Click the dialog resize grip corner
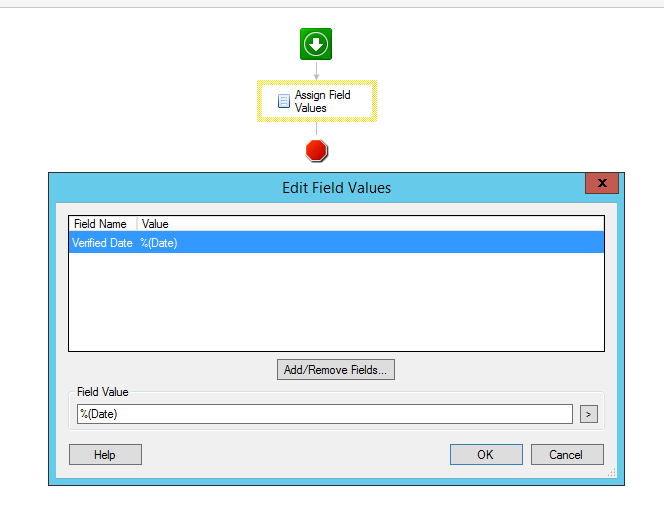Screen dimensions: 664x508 612,473
